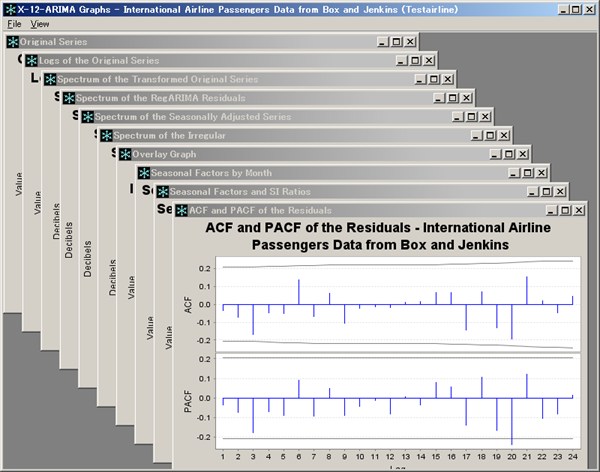Image resolution: width=600 pixels, height=472 pixels.
Task: Close Spectrum of the Transformed Original Series
Action: [x=448, y=79]
